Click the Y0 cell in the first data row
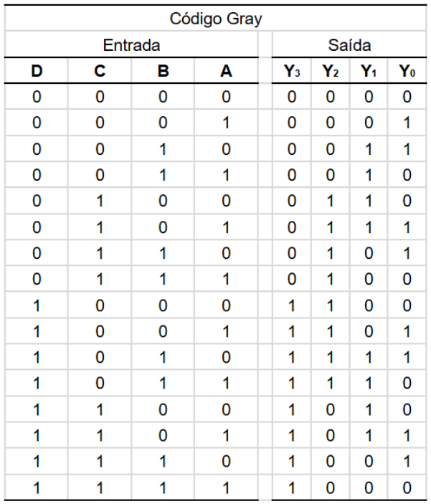431x504 pixels. tap(407, 97)
